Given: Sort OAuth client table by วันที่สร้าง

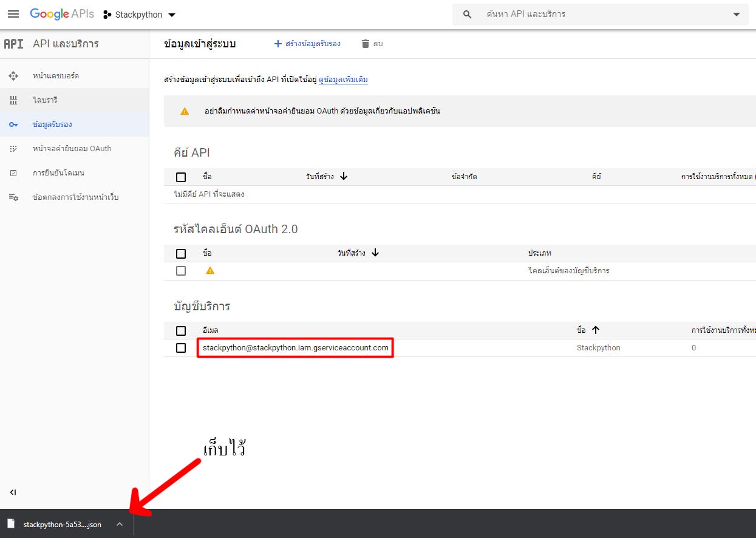Looking at the screenshot, I should tap(358, 253).
